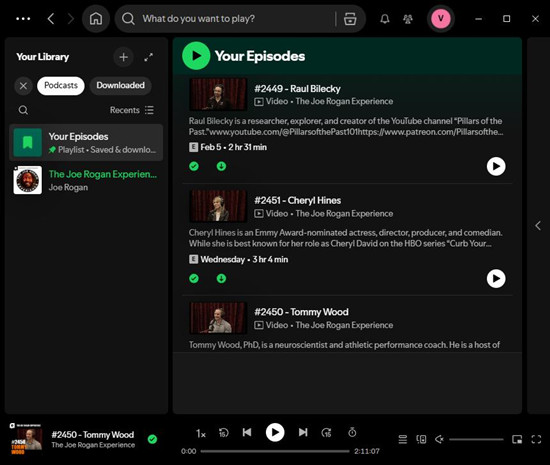Click the magnifier icon in top search bar
550x465 pixels.
[128, 19]
